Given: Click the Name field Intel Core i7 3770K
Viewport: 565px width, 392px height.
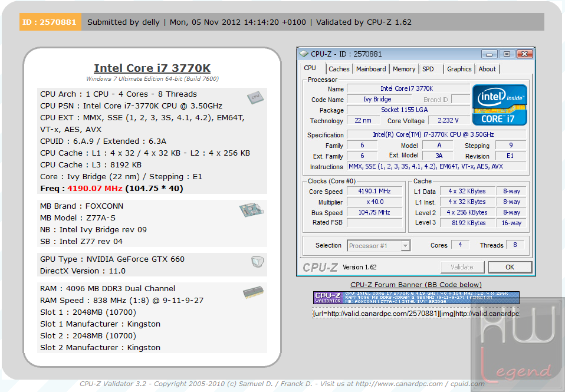Looking at the screenshot, I should 408,88.
